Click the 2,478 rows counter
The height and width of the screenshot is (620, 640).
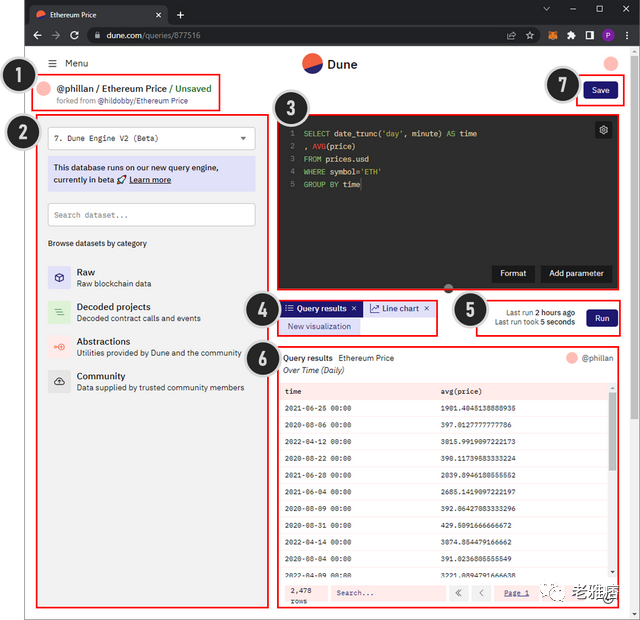pos(306,593)
